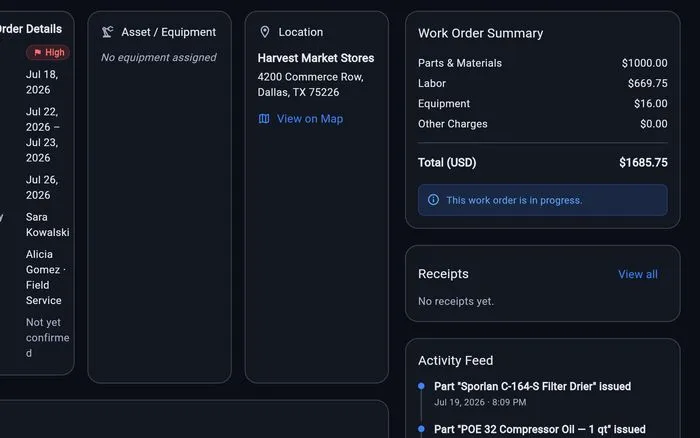Click the 'This work order is in progress.' message
Viewport: 700px width, 438px height.
point(514,200)
